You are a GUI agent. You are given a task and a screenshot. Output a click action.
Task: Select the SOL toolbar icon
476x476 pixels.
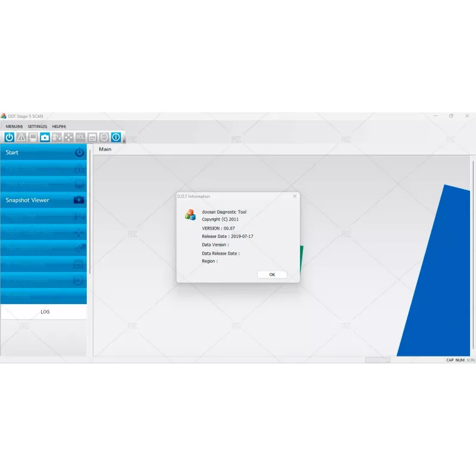(79, 137)
